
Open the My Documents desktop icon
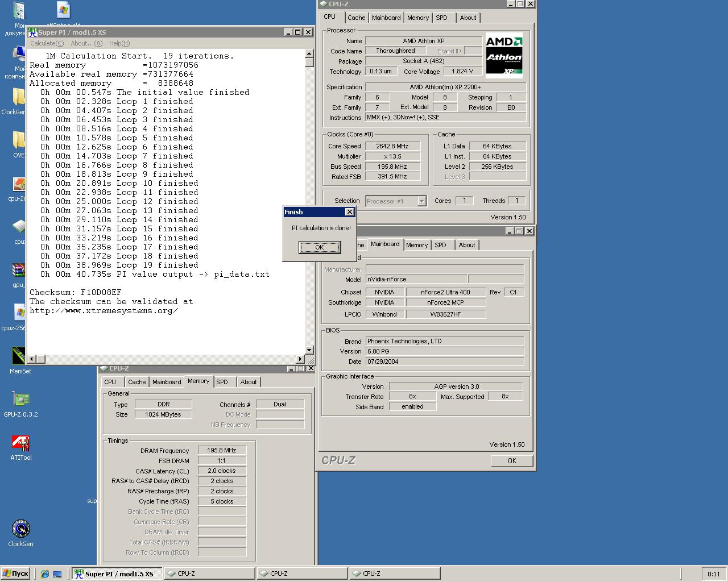pos(19,11)
